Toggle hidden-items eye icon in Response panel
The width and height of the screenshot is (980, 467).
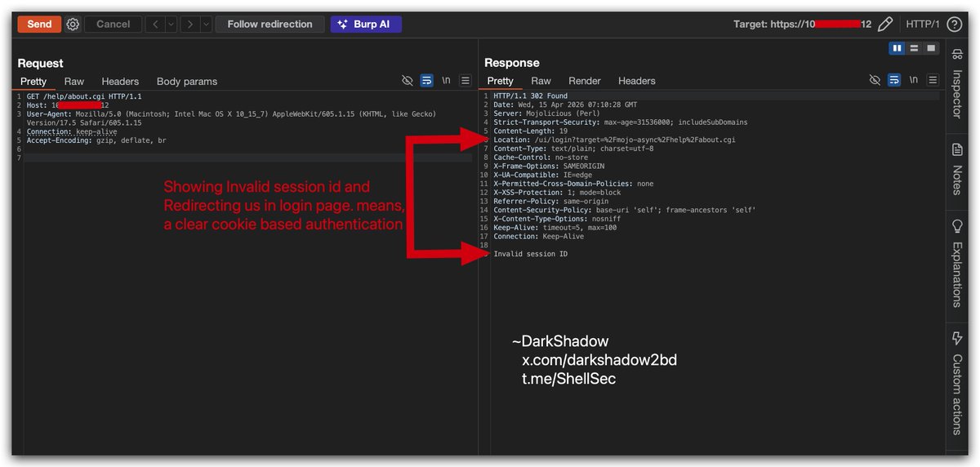coord(875,80)
